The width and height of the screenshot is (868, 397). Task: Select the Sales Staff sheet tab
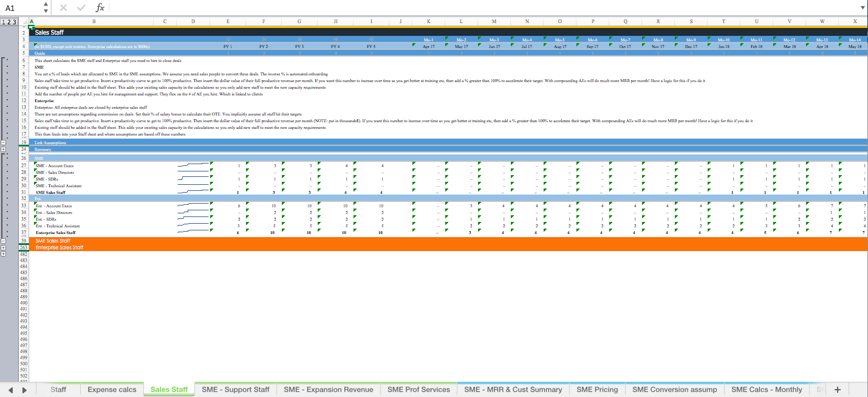(169, 390)
